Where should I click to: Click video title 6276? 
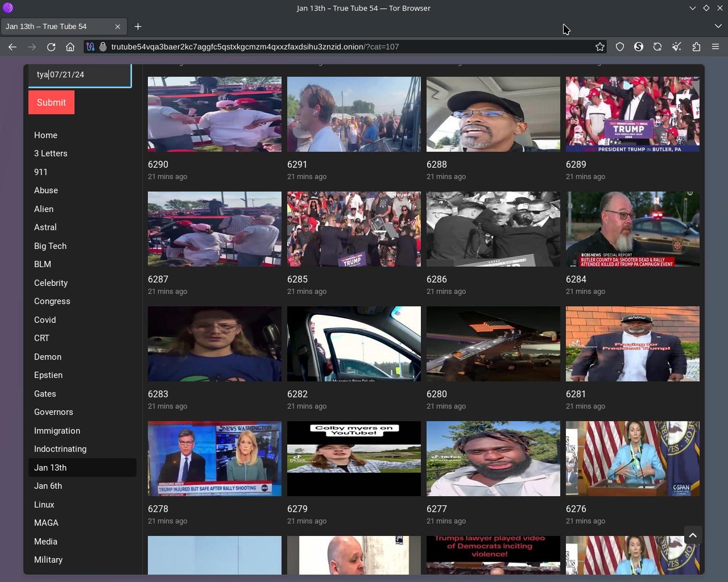point(576,509)
